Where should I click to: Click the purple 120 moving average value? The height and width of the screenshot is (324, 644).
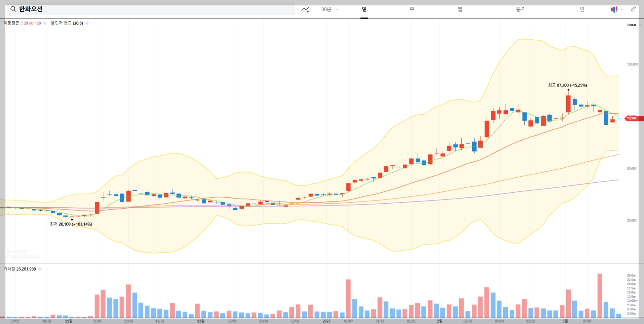tap(38, 23)
